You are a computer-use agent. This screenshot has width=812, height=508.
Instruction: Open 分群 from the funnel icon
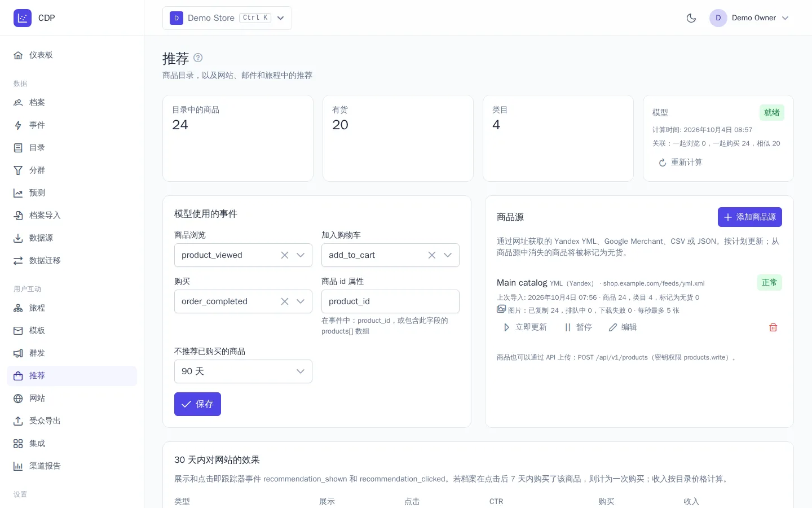pyautogui.click(x=18, y=170)
